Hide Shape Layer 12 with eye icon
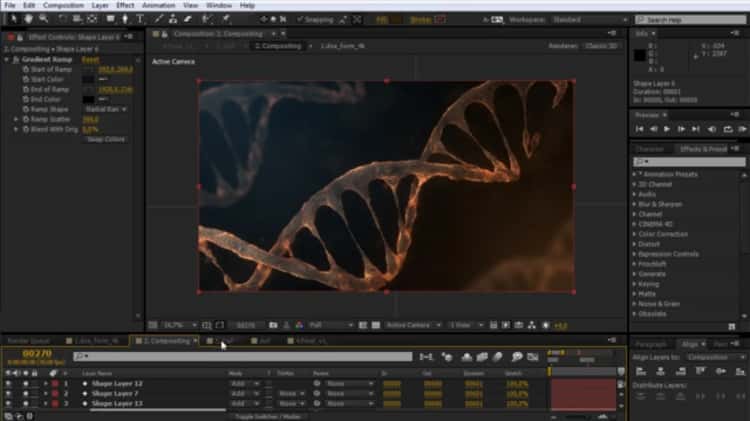750x421 pixels. pos(8,384)
